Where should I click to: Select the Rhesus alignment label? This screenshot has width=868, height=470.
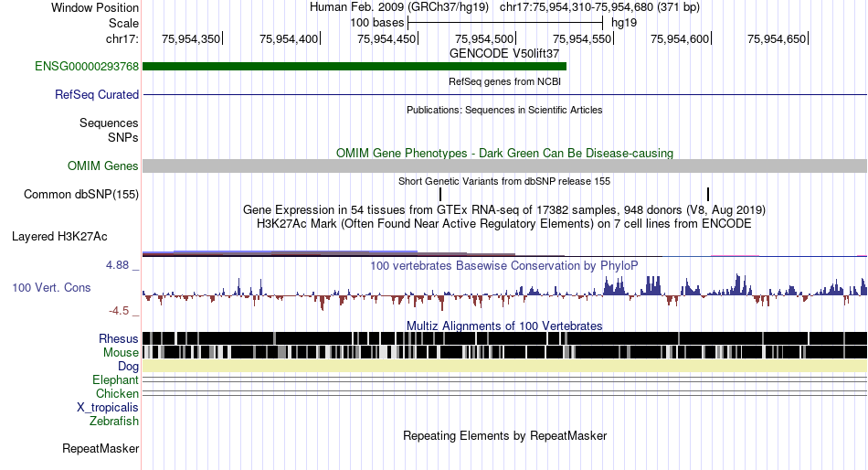coord(119,338)
